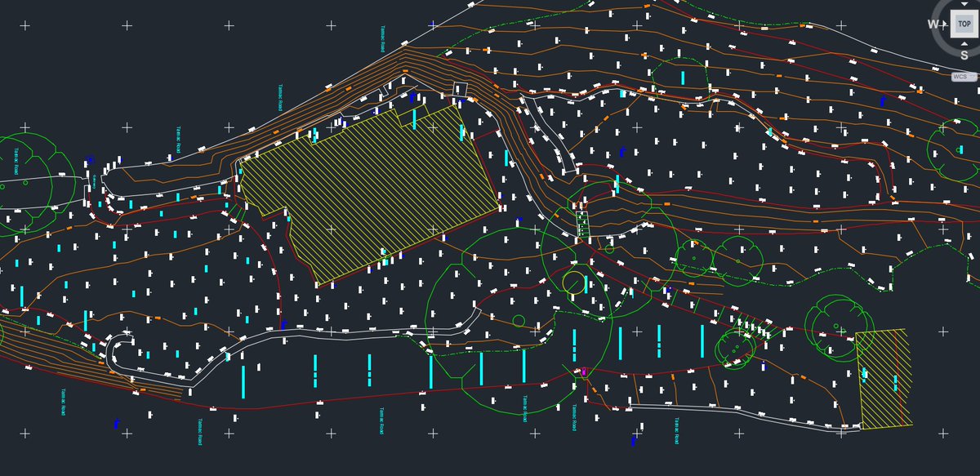Click the triangle arrow below the ViewCube TOP face
This screenshot has width=980, height=476.
point(964,42)
